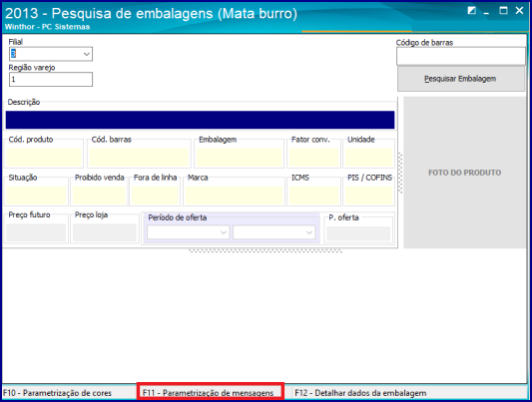Close the Pesquisa de embalagens window
Viewport: 532px width, 402px height.
(519, 11)
